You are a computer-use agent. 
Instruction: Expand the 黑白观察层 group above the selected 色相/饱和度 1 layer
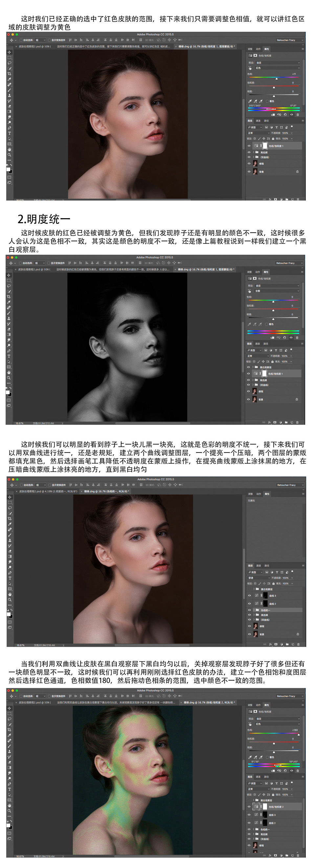click(x=253, y=367)
